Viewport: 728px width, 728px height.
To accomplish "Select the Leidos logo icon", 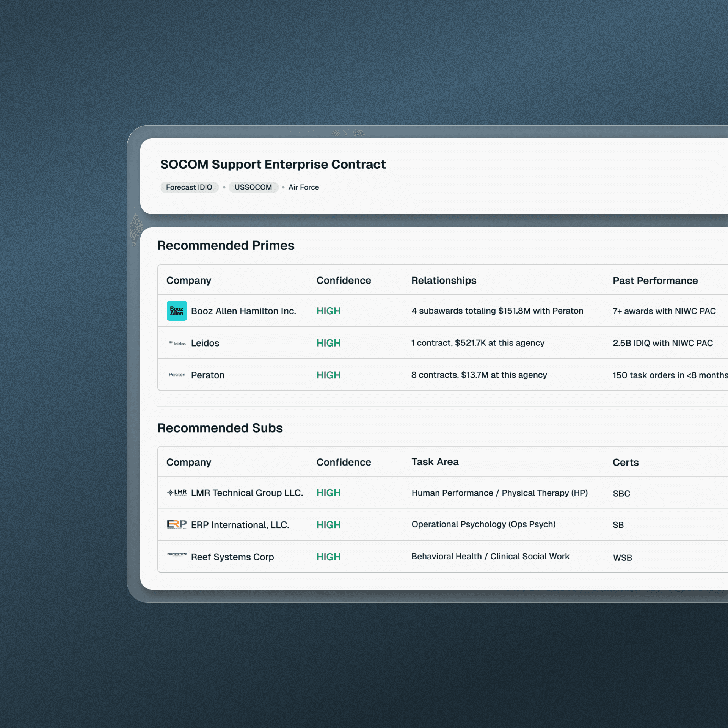I will coord(177,343).
